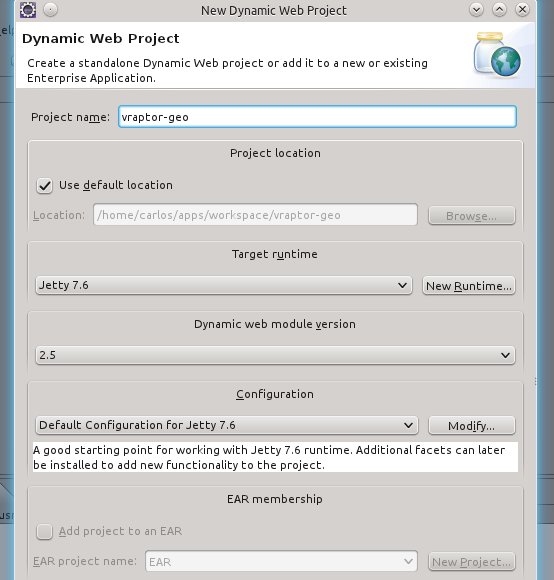The image size is (554, 580).
Task: Click the Modify... configuration button
Action: (x=472, y=425)
